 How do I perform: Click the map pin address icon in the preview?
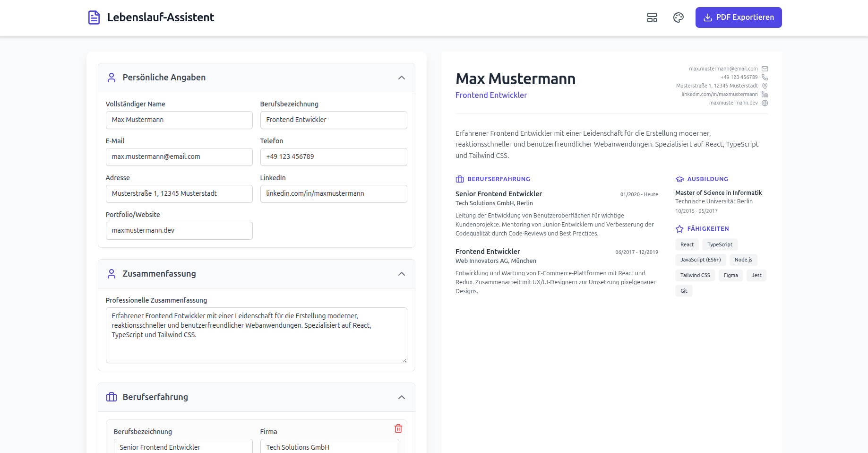(765, 86)
